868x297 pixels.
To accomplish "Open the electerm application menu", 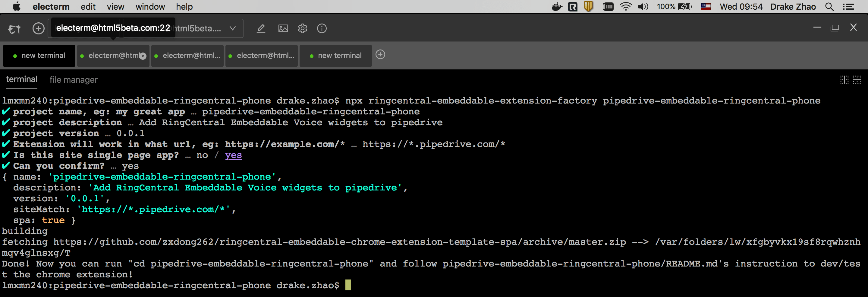I will coord(51,7).
